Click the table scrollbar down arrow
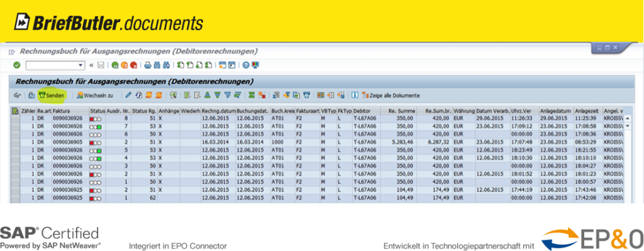This screenshot has height=251, width=644. point(627,125)
